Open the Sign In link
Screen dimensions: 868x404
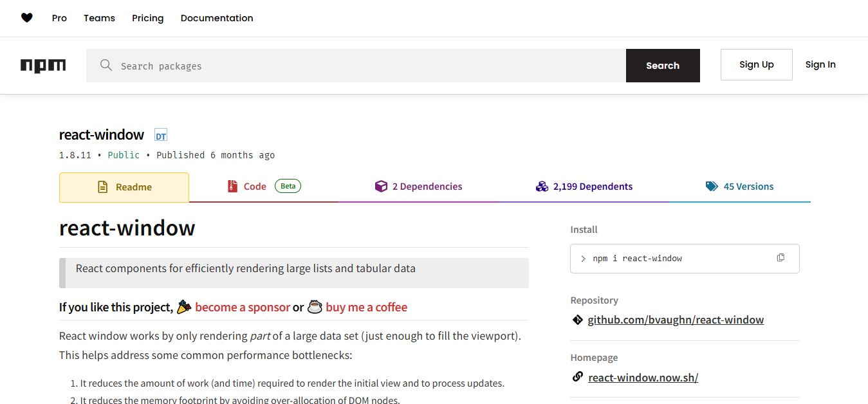pyautogui.click(x=820, y=64)
